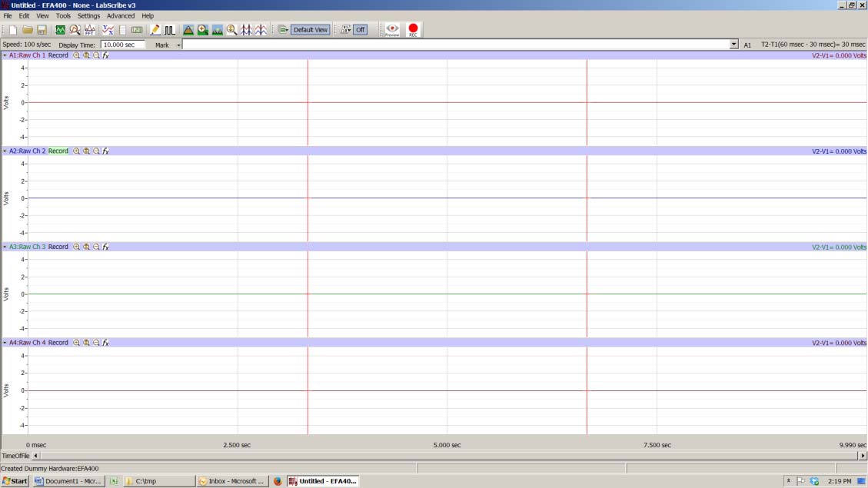Zoom in on channel A2 using its magnifier
The image size is (868, 488).
(75, 151)
